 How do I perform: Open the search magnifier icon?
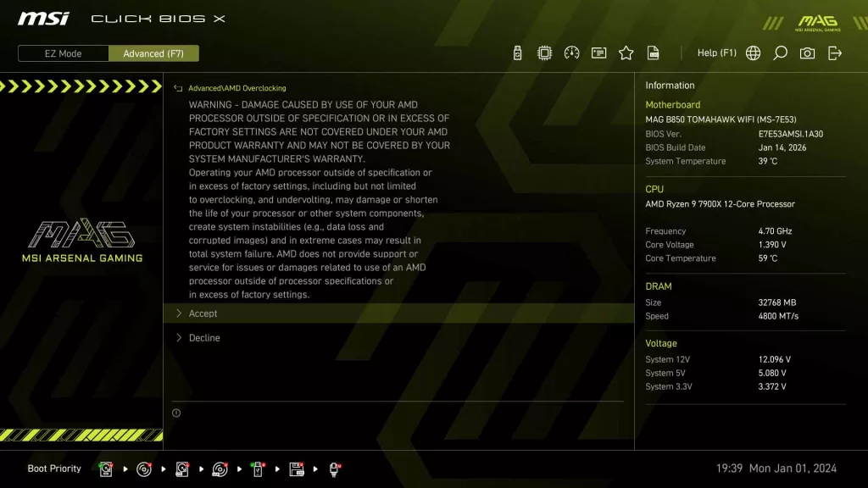click(x=780, y=53)
